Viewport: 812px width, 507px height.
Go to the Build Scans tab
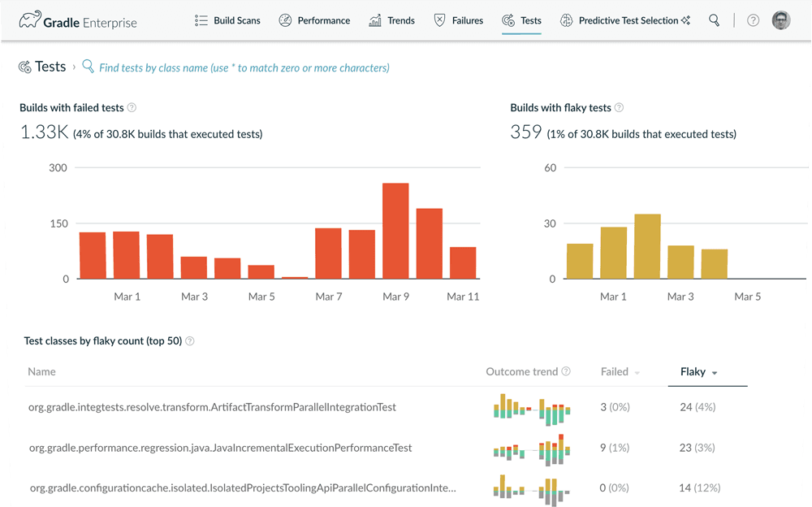pyautogui.click(x=228, y=20)
